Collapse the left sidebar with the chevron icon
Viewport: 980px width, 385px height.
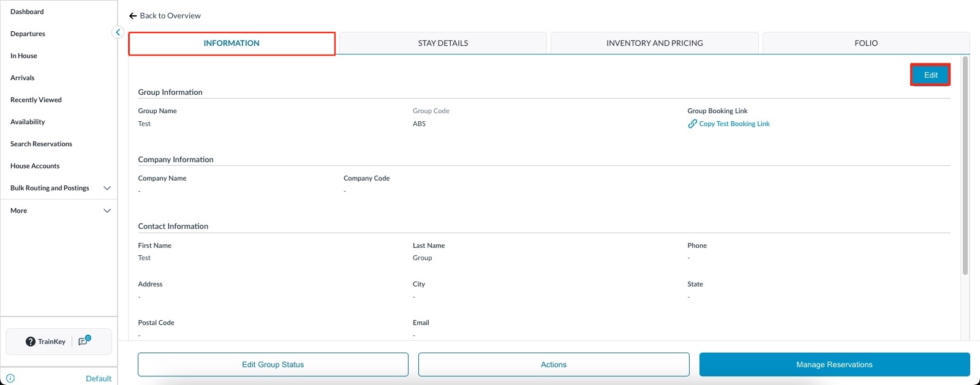pyautogui.click(x=118, y=32)
